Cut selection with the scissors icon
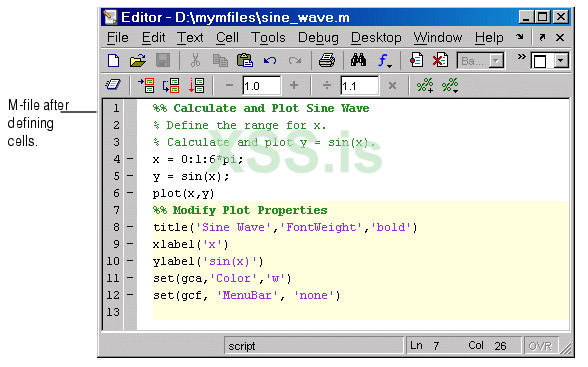 195,60
